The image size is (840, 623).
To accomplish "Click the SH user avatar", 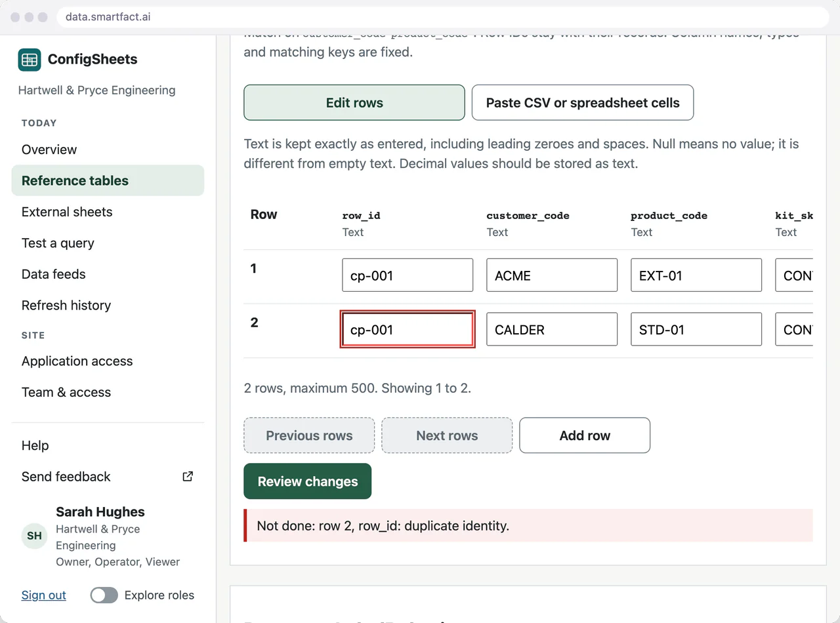I will [35, 536].
